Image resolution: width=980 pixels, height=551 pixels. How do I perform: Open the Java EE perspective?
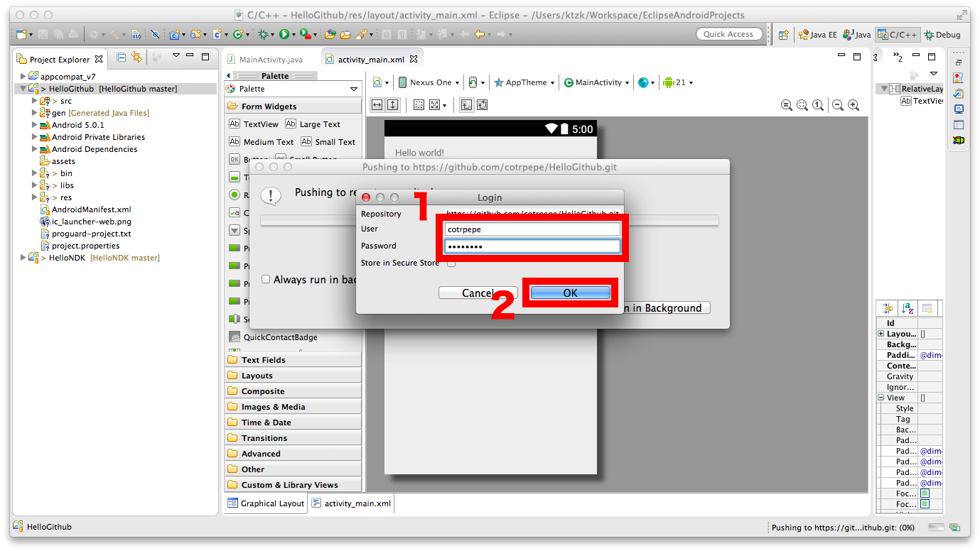[817, 33]
